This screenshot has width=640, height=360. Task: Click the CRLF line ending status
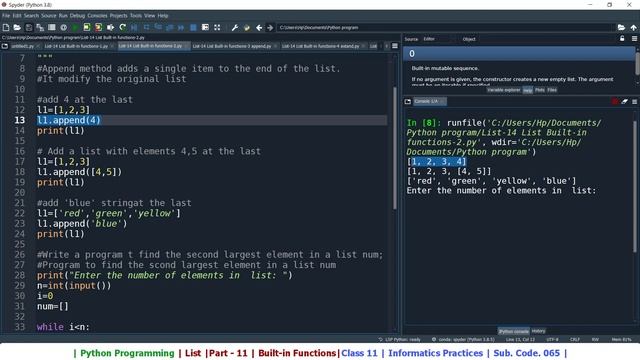point(575,339)
